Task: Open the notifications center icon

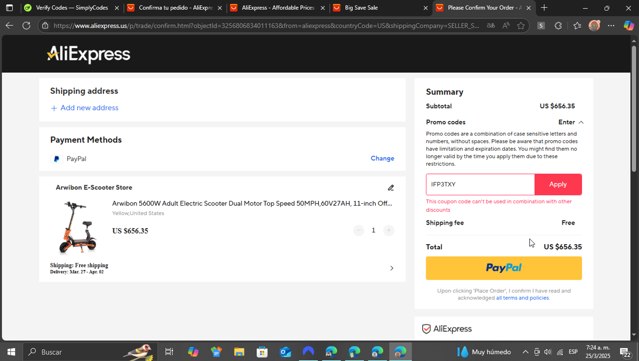Action: pyautogui.click(x=625, y=352)
